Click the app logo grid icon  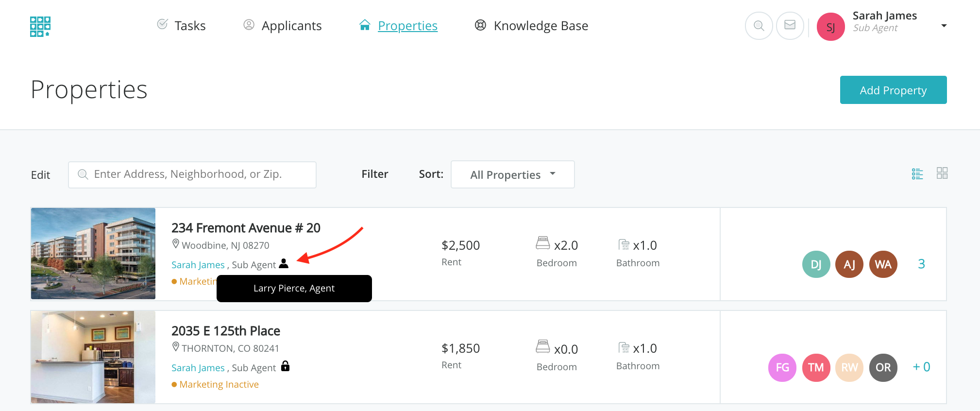(x=40, y=26)
